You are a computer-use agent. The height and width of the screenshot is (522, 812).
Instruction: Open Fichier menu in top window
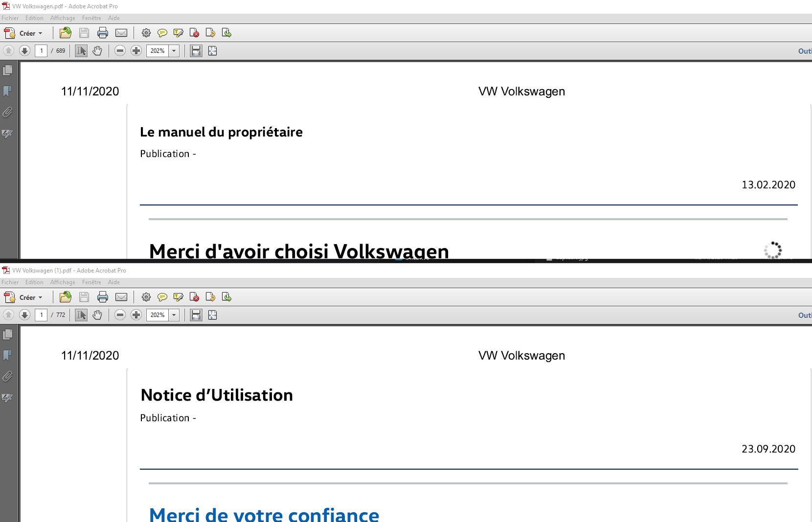point(10,18)
